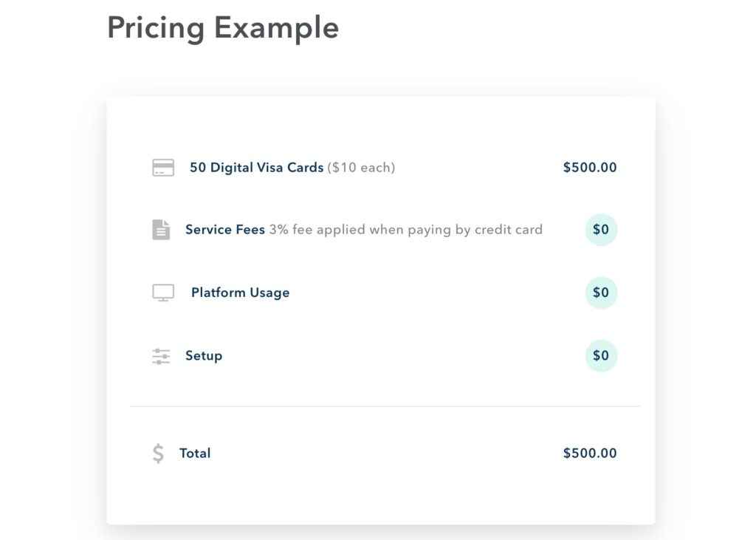This screenshot has height=540, width=756.
Task: Select the 50 Digital Visa Cards label
Action: [256, 168]
